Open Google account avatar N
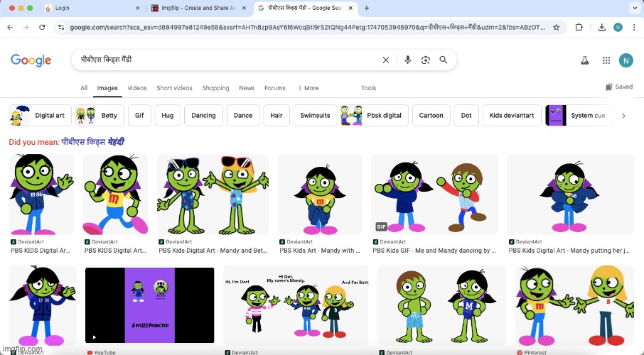The height and width of the screenshot is (355, 644). (626, 60)
